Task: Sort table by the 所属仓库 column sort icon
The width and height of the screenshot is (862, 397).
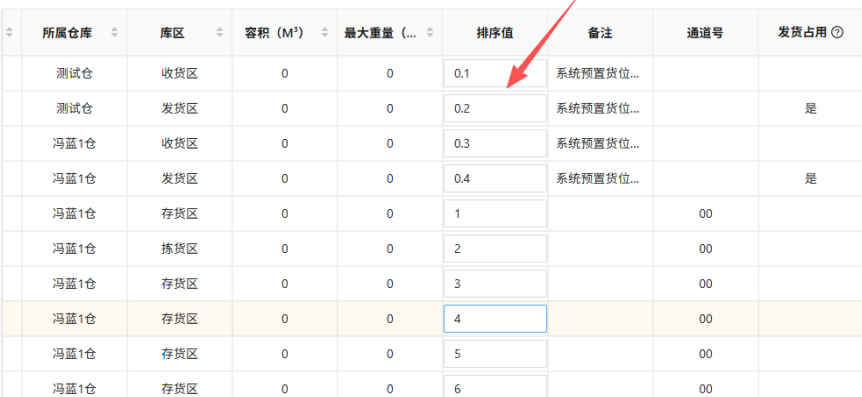Action: pyautogui.click(x=114, y=32)
